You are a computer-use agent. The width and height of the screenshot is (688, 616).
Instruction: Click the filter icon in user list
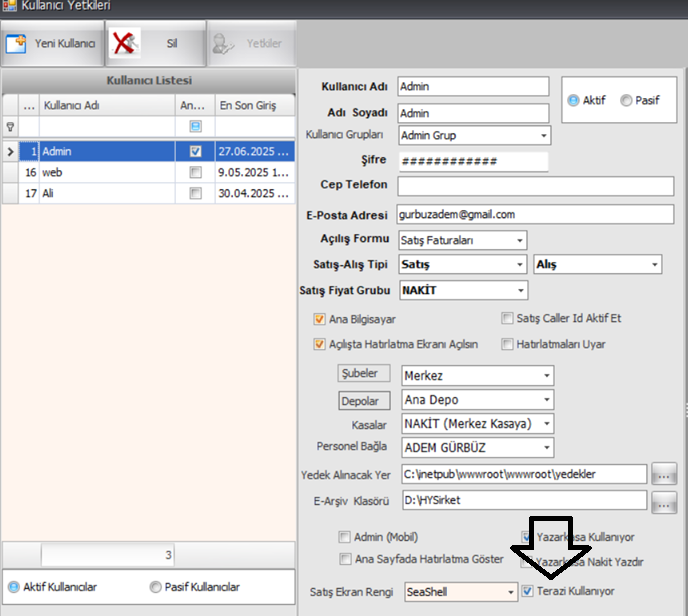(11, 127)
